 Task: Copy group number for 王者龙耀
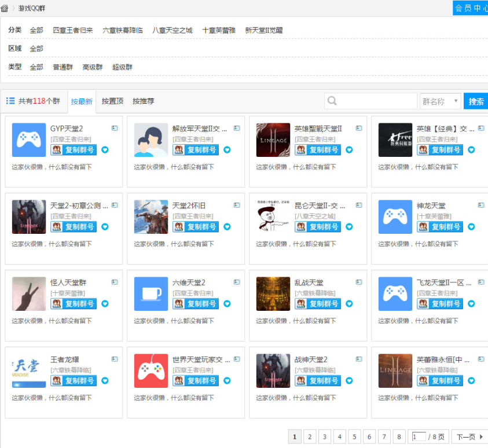74,380
